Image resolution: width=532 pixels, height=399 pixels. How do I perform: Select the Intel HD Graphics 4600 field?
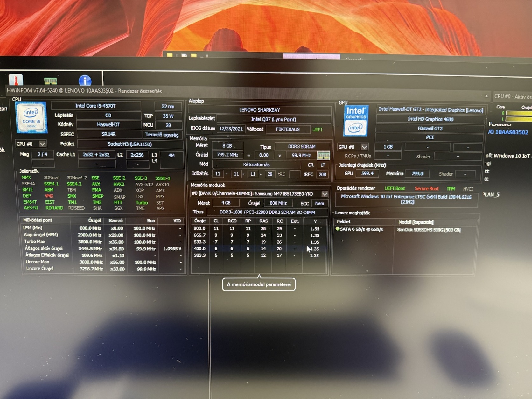coord(430,119)
